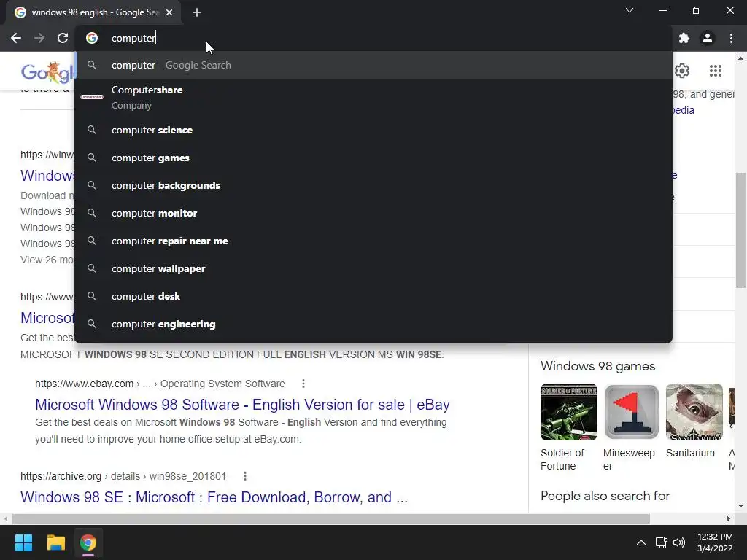Choose 'computer games' suggestion
Viewport: 747px width, 560px height.
tap(373, 157)
